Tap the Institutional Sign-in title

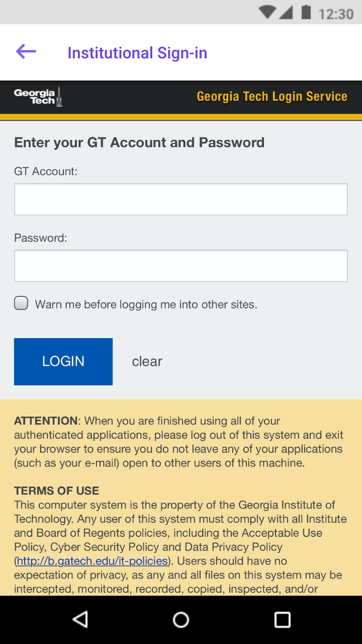137,53
